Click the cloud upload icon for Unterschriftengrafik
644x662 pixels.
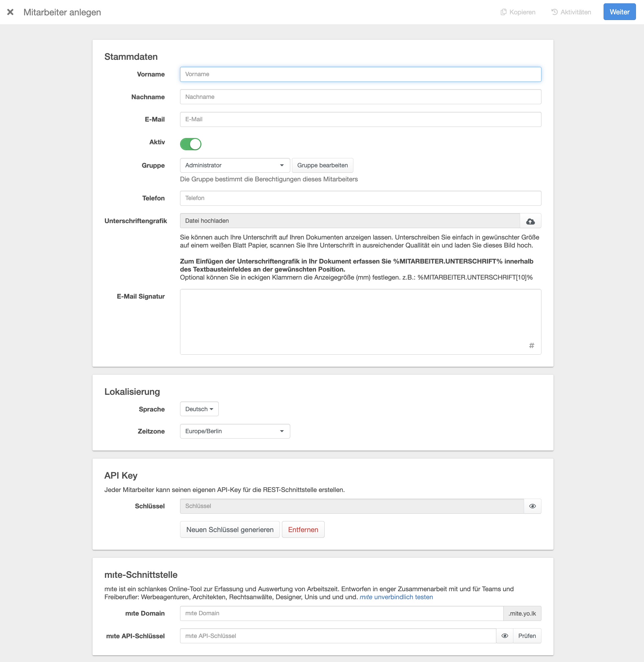coord(530,221)
